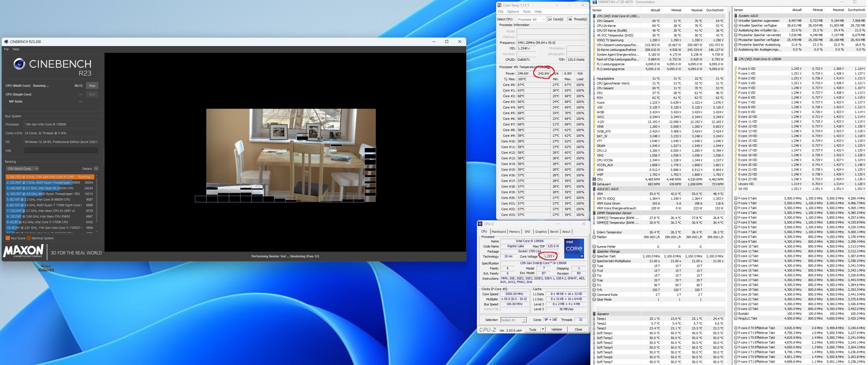The width and height of the screenshot is (868, 365).
Task: Click the CPU-Z title bar icon
Action: coord(480,224)
